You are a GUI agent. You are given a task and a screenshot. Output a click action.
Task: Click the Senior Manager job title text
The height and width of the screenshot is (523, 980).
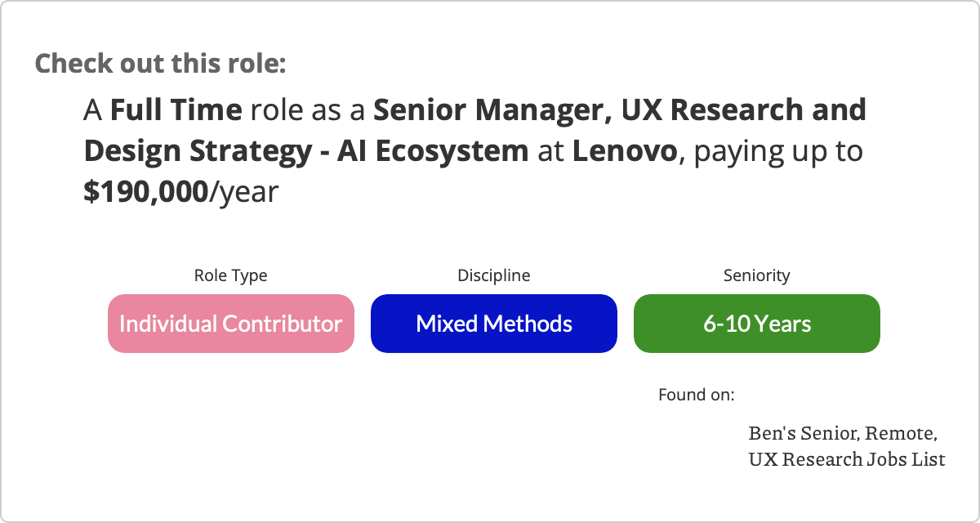click(490, 110)
